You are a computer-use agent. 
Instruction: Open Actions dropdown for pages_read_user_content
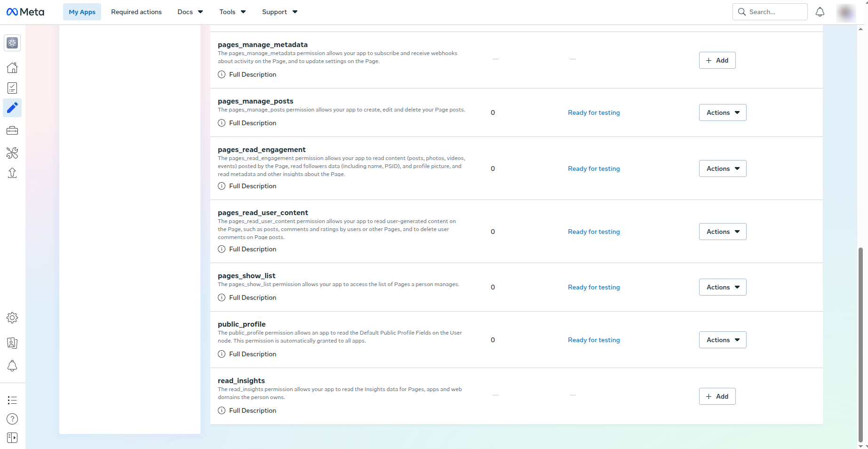coord(723,232)
